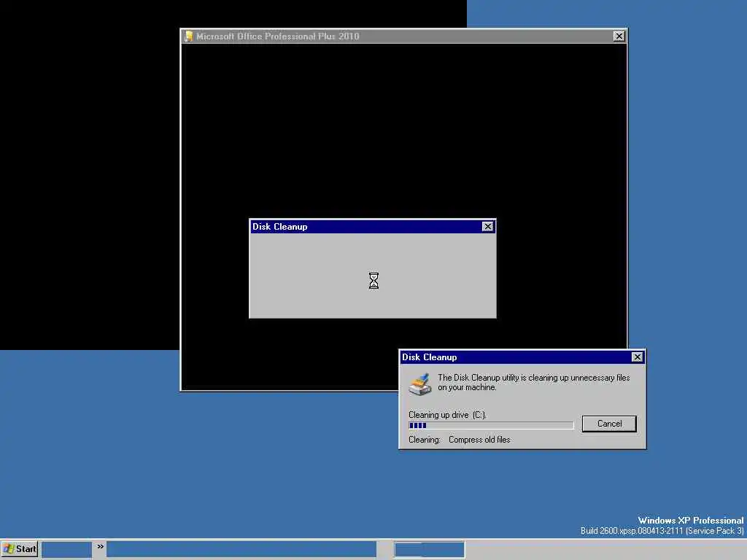Click the Windows flag logo on Start
The image size is (747, 560).
point(9,549)
